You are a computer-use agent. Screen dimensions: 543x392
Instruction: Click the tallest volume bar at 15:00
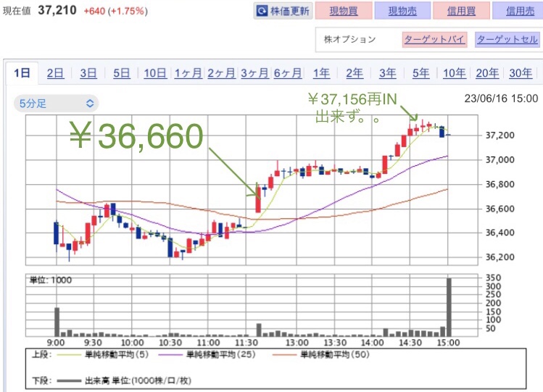click(449, 307)
